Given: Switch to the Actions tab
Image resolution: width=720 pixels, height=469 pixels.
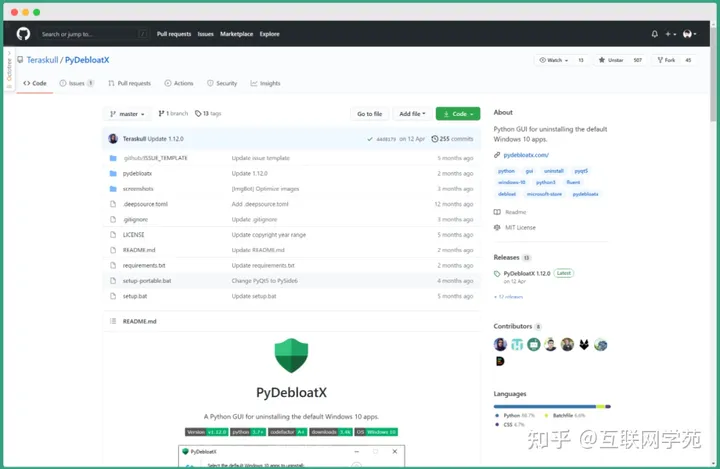Looking at the screenshot, I should tap(179, 83).
